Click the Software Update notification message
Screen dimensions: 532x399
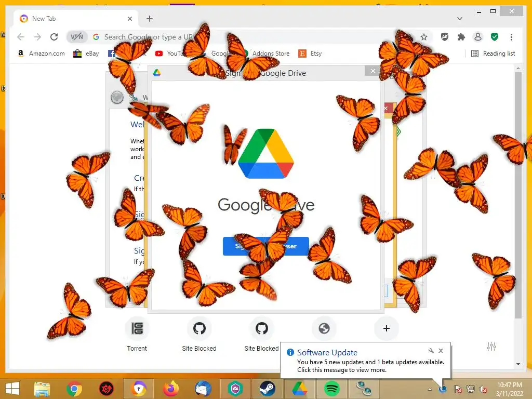pos(370,366)
